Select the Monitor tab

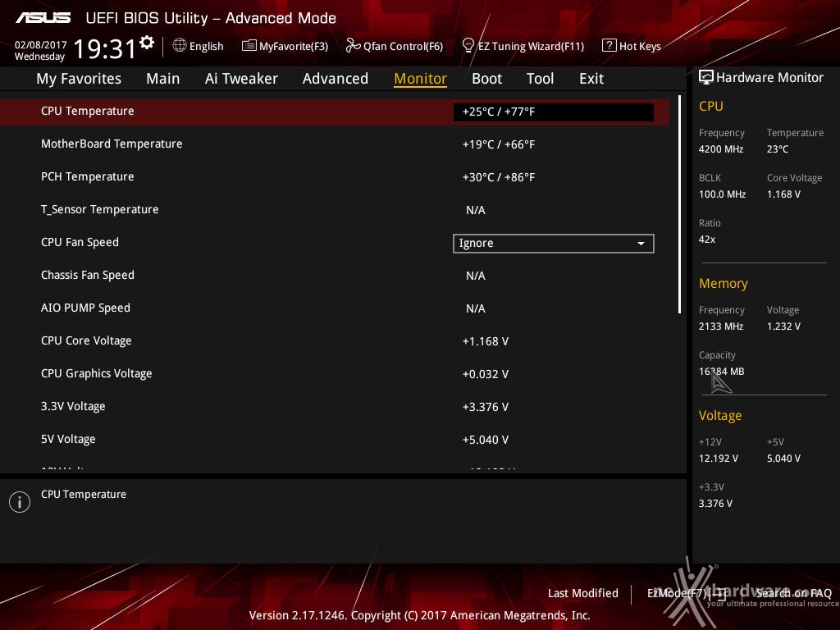[x=420, y=79]
